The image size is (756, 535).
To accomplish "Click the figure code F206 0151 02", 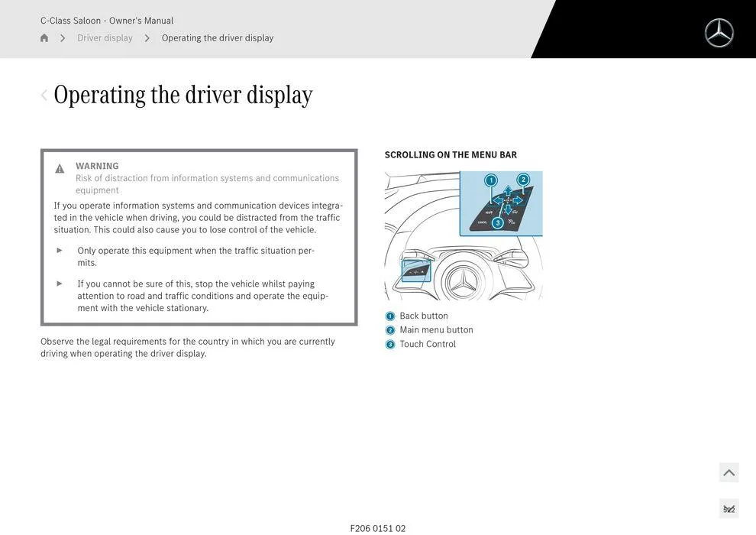I will (x=377, y=527).
